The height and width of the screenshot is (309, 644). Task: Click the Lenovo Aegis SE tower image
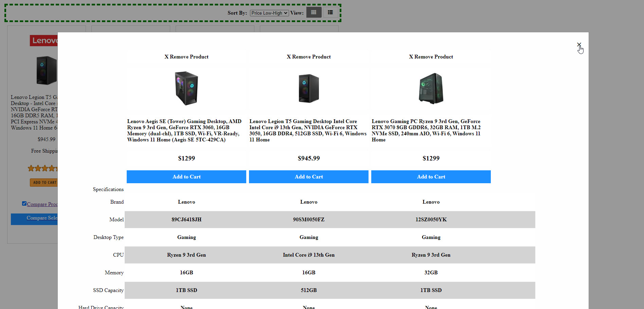(186, 88)
